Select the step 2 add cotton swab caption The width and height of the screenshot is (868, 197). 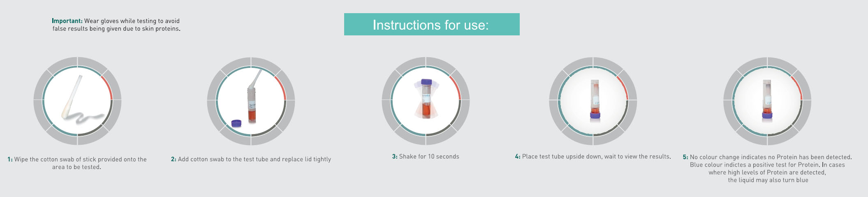pyautogui.click(x=251, y=160)
